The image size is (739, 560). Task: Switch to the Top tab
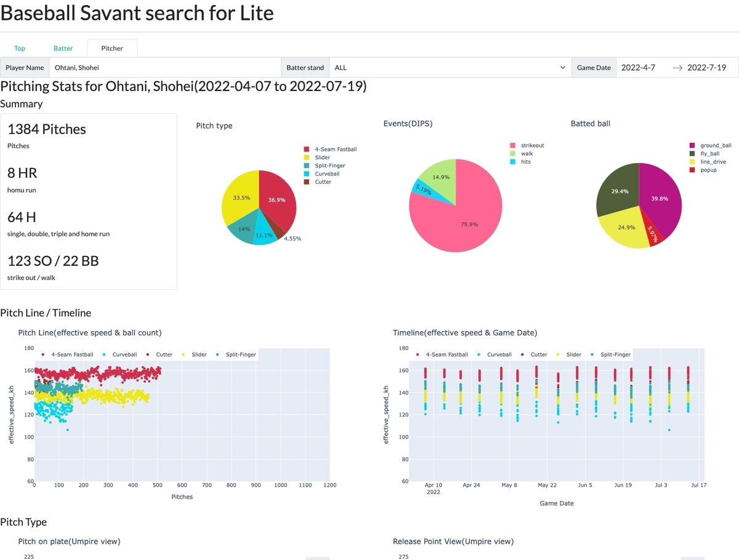coord(20,48)
